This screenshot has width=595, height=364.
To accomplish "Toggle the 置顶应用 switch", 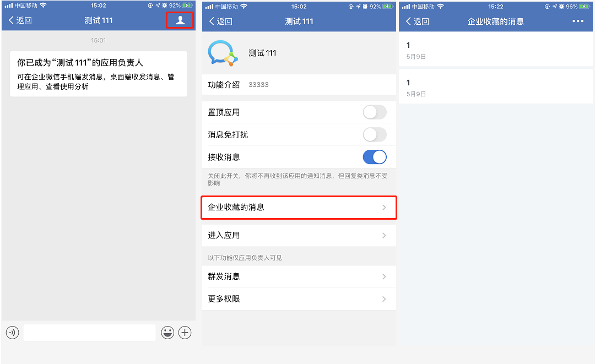I will click(375, 112).
